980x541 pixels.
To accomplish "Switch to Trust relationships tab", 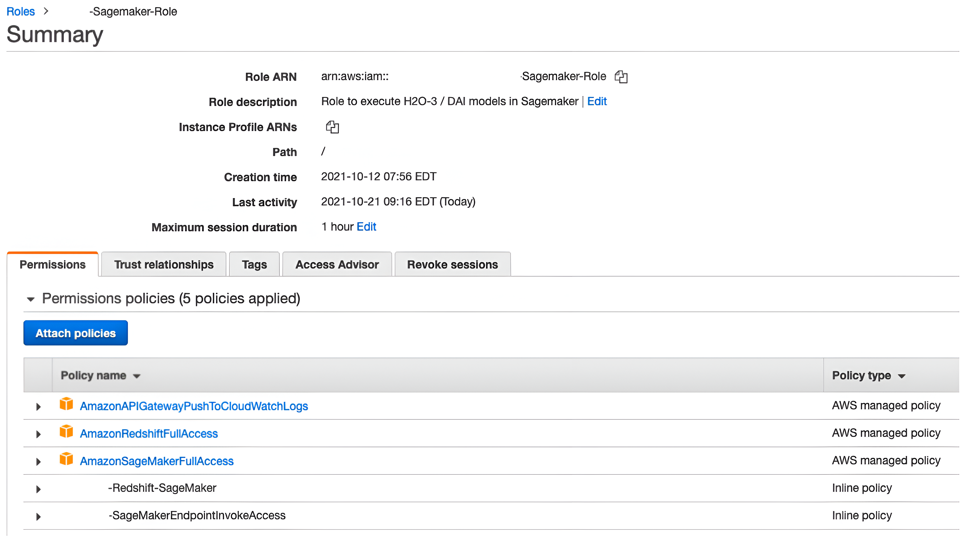I will coord(164,264).
